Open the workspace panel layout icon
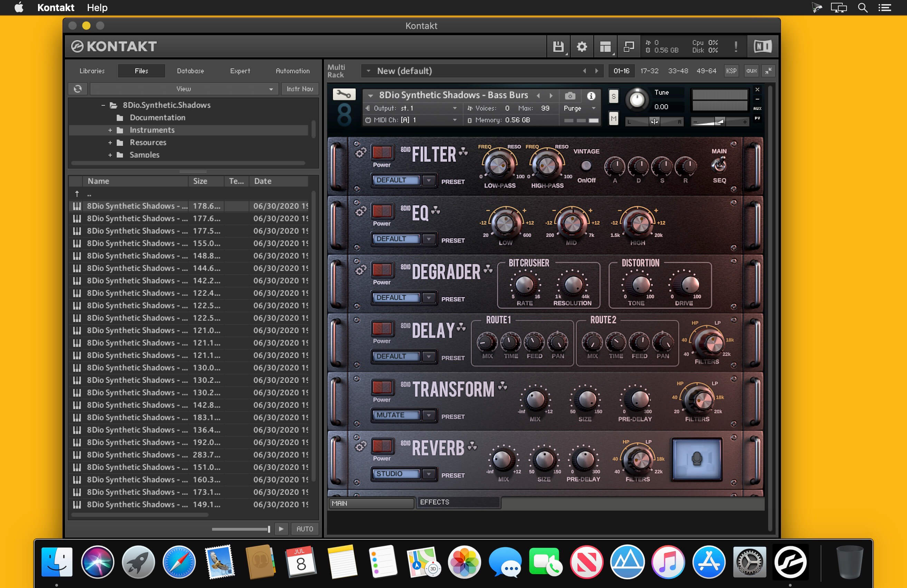907x588 pixels. tap(605, 47)
